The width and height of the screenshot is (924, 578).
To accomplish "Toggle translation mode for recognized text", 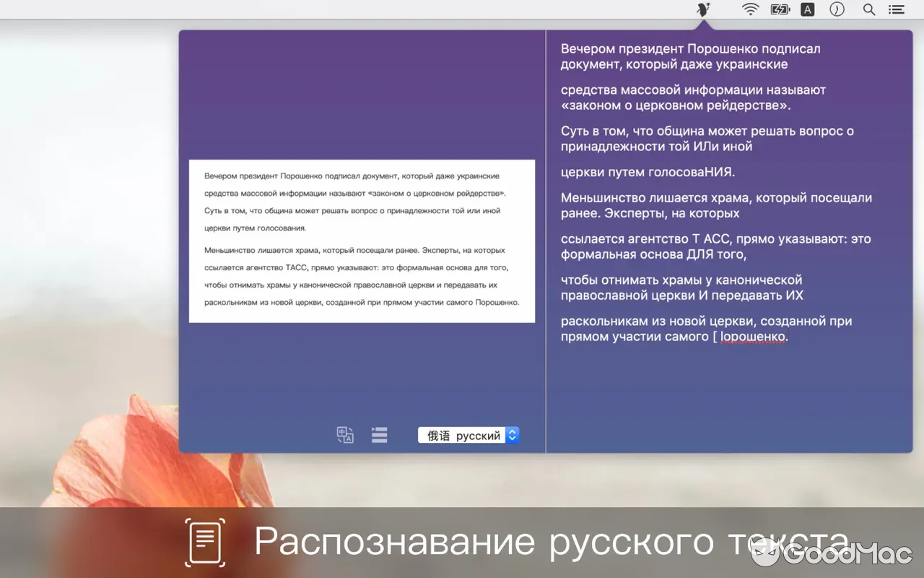I will coord(344,434).
